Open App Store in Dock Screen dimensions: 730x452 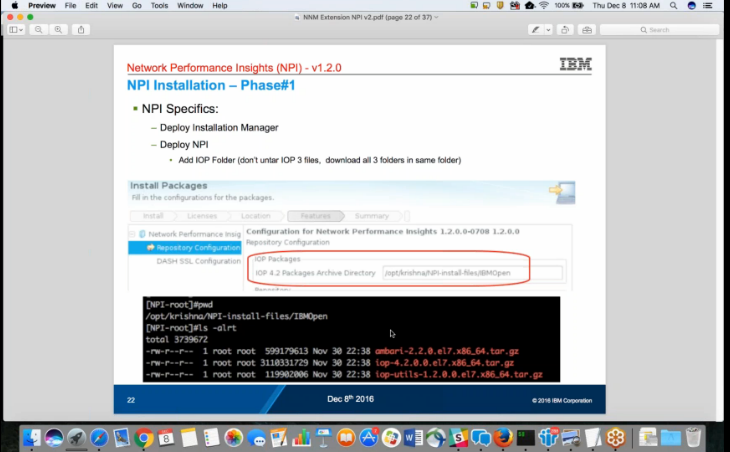coord(369,438)
